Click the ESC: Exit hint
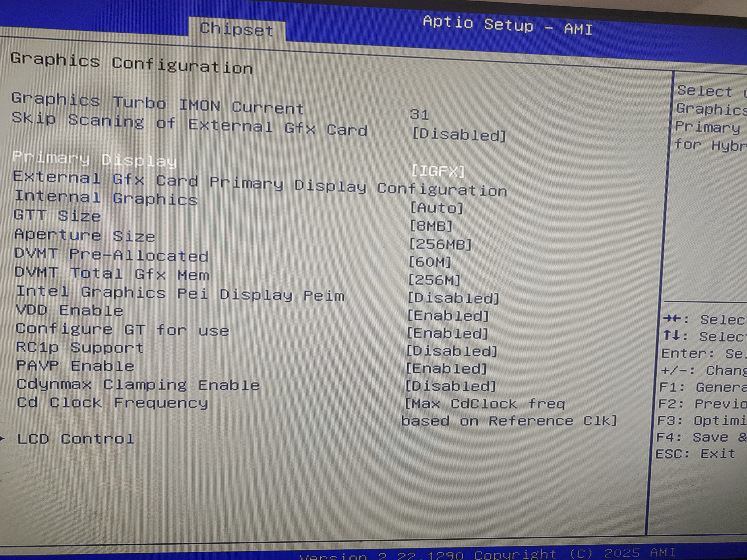 695,454
